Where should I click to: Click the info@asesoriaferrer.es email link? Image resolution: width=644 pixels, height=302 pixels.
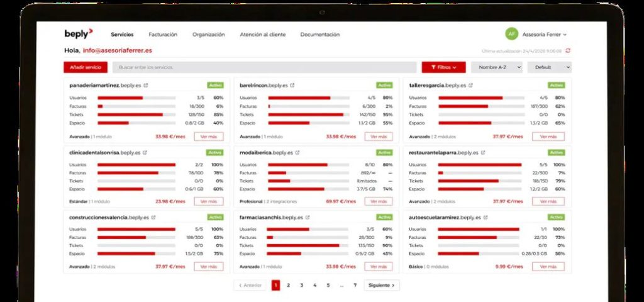point(118,50)
